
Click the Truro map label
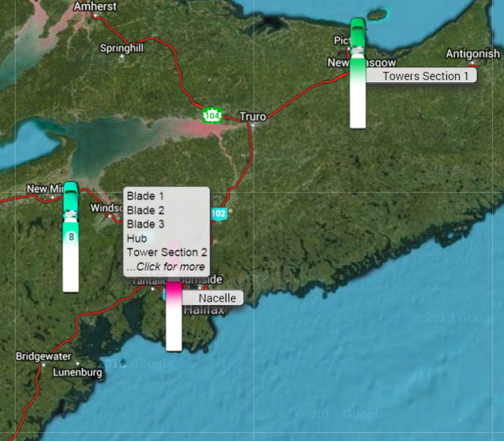pyautogui.click(x=253, y=116)
